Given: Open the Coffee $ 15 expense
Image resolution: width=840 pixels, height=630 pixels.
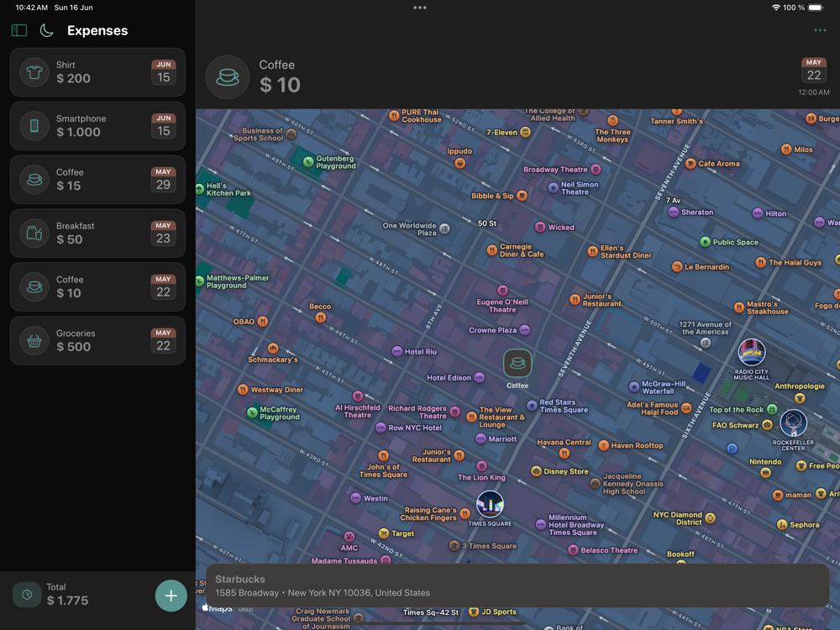Looking at the screenshot, I should (x=97, y=180).
